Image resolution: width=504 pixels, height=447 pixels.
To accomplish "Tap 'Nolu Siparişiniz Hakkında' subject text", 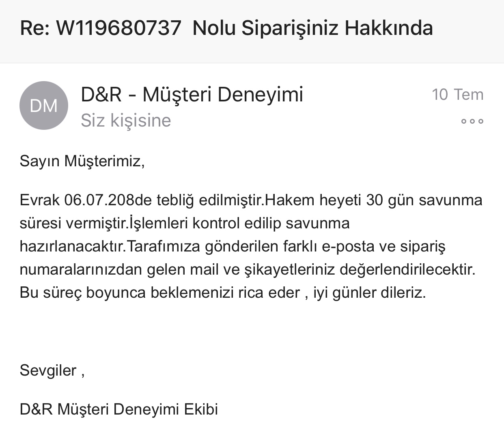I will click(312, 28).
